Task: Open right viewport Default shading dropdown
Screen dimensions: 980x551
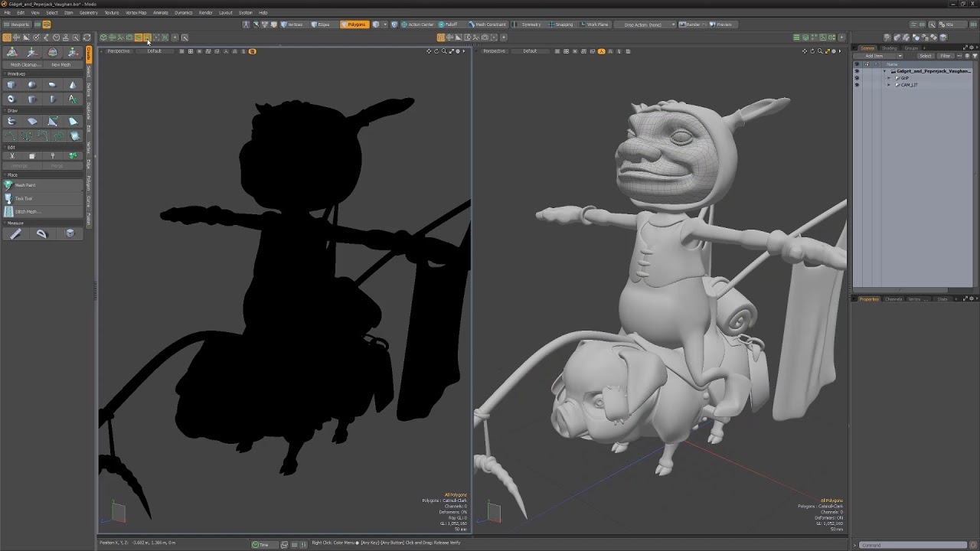Action: tap(530, 51)
